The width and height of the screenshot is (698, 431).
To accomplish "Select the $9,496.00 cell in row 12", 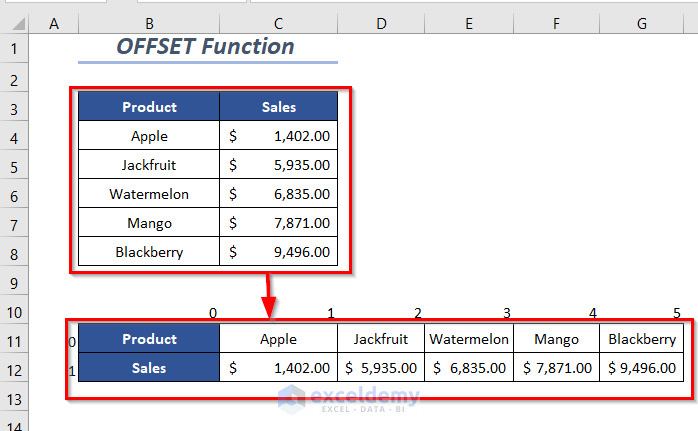I will 642,368.
